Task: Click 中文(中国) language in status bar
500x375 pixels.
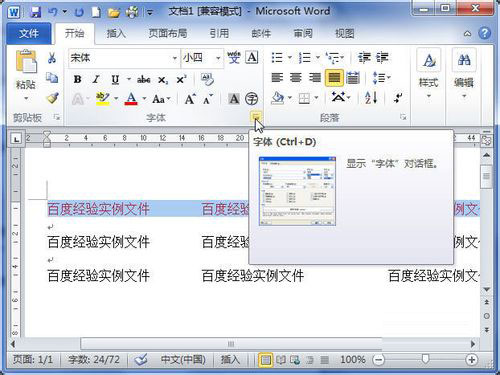Action: [x=183, y=360]
